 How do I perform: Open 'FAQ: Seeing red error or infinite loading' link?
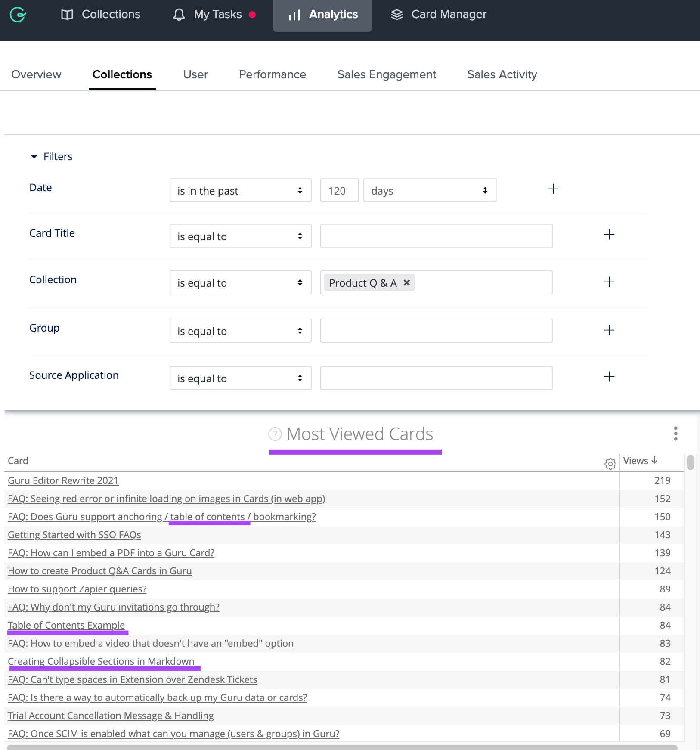click(167, 499)
